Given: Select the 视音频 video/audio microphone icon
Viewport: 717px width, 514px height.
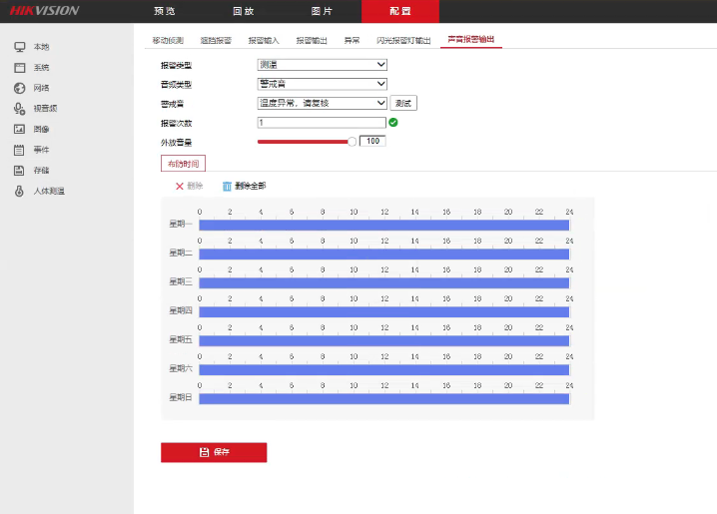Looking at the screenshot, I should click(19, 108).
